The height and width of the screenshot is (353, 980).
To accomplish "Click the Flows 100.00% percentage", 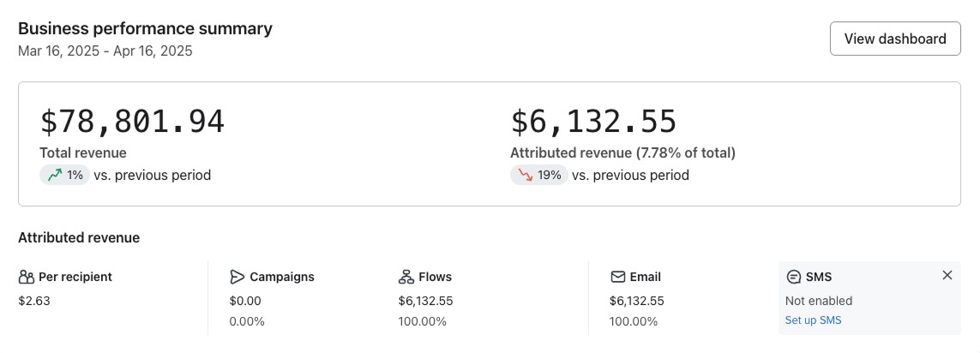I will click(x=423, y=322).
